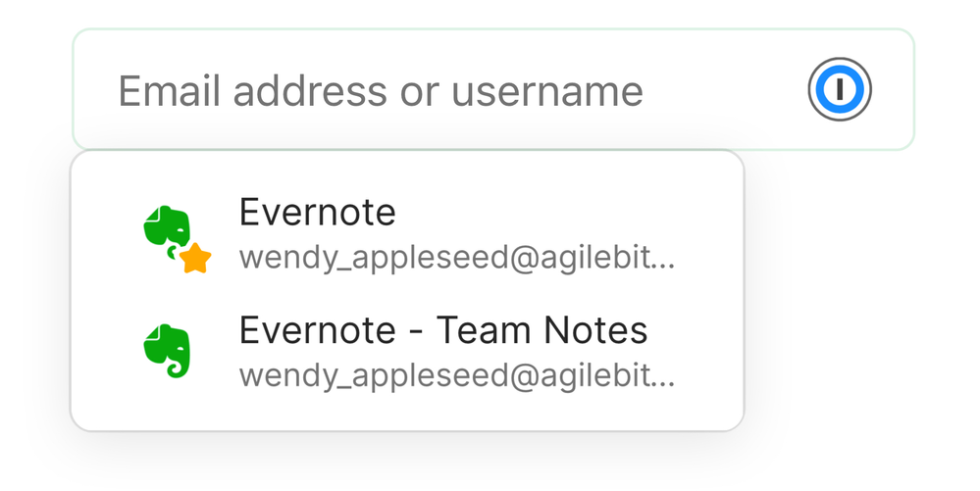
Task: Pick the second autofill entry, Team Notes
Action: 407,352
